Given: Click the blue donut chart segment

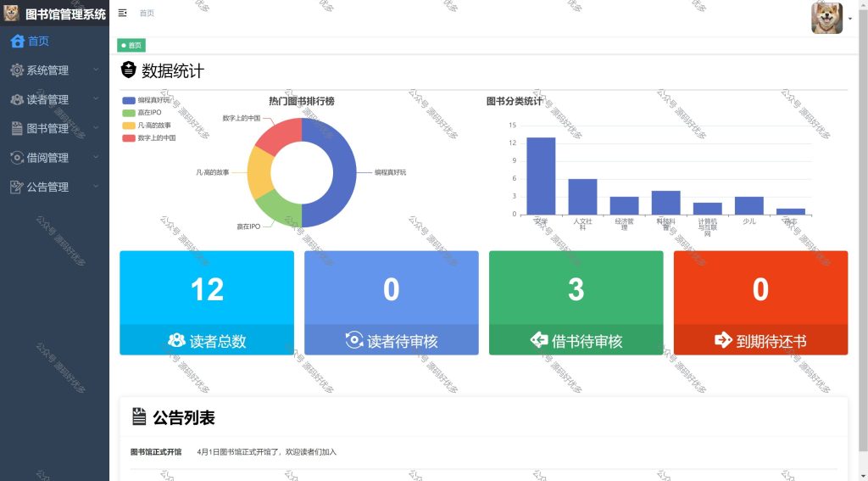Looking at the screenshot, I should click(344, 173).
